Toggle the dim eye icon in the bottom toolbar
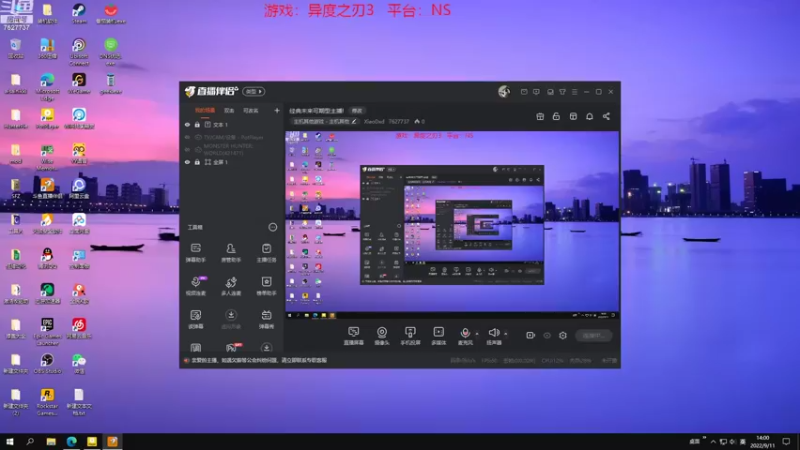The height and width of the screenshot is (450, 800). click(x=547, y=335)
